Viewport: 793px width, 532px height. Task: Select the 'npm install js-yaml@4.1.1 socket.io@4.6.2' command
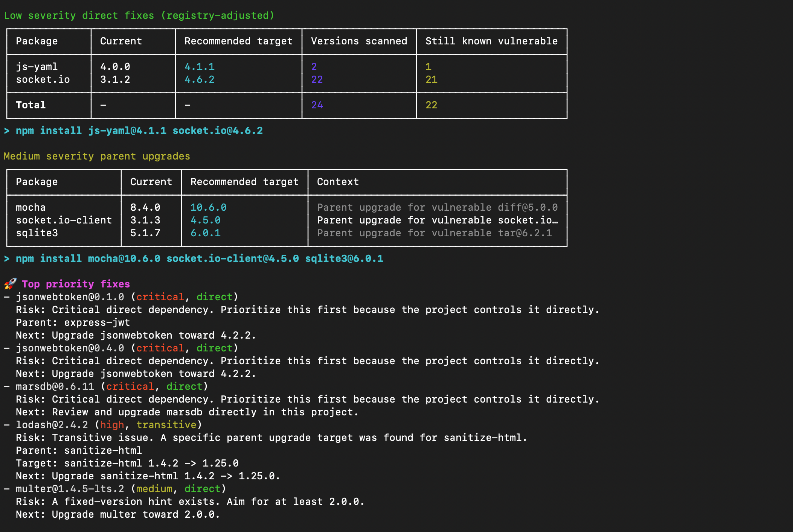139,131
